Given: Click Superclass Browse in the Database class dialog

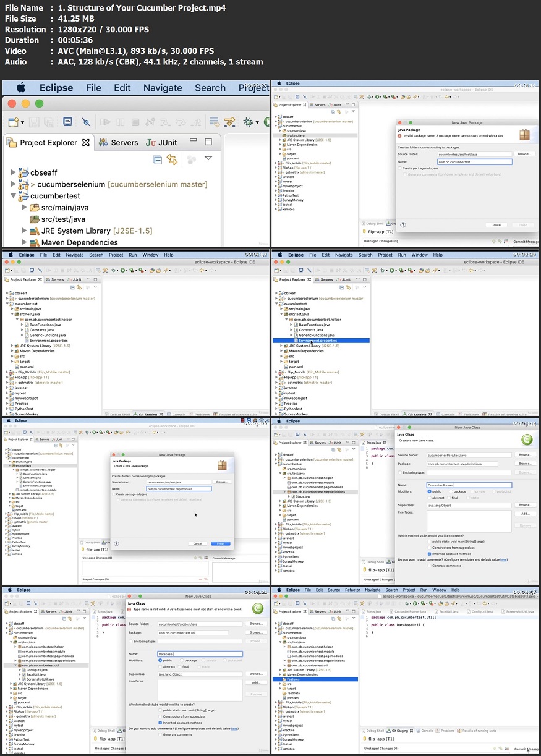Looking at the screenshot, I should click(256, 674).
